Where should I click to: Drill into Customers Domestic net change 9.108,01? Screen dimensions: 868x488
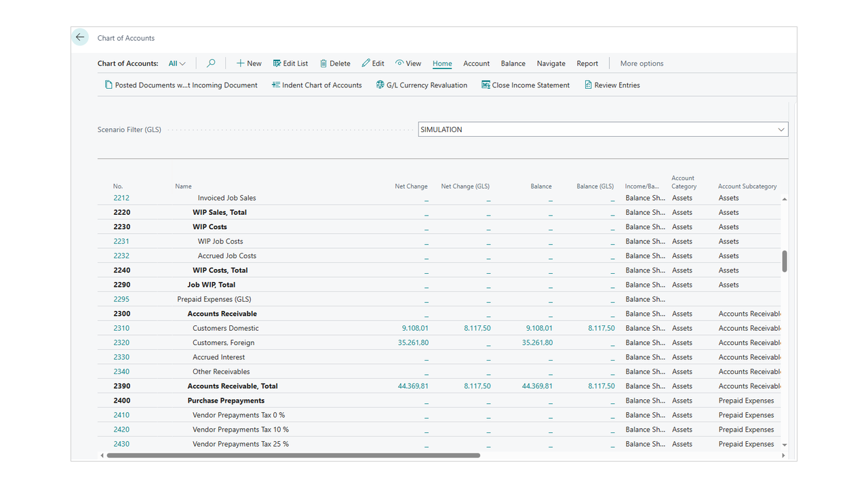point(415,328)
